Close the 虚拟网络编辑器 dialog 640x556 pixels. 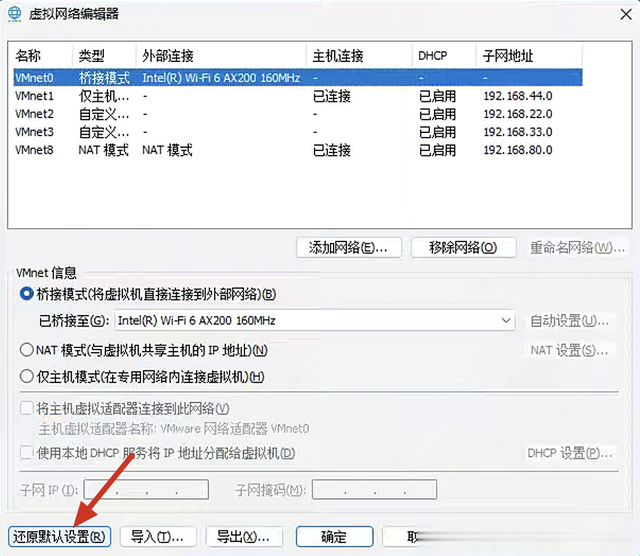click(x=626, y=14)
